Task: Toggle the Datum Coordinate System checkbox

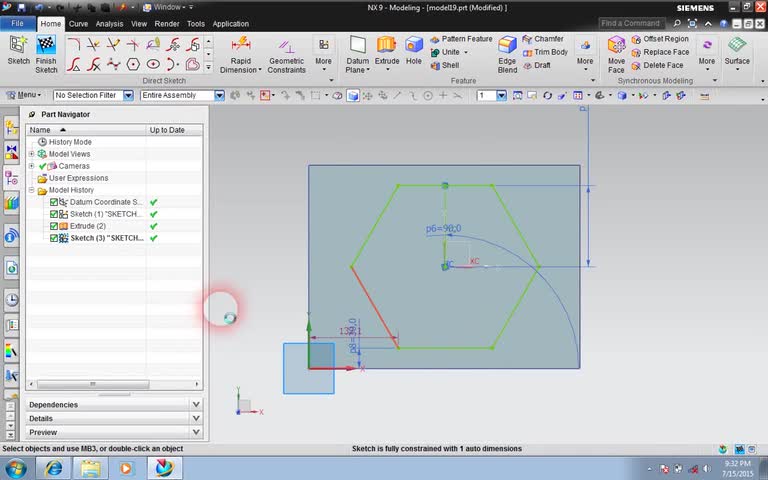Action: [55, 202]
